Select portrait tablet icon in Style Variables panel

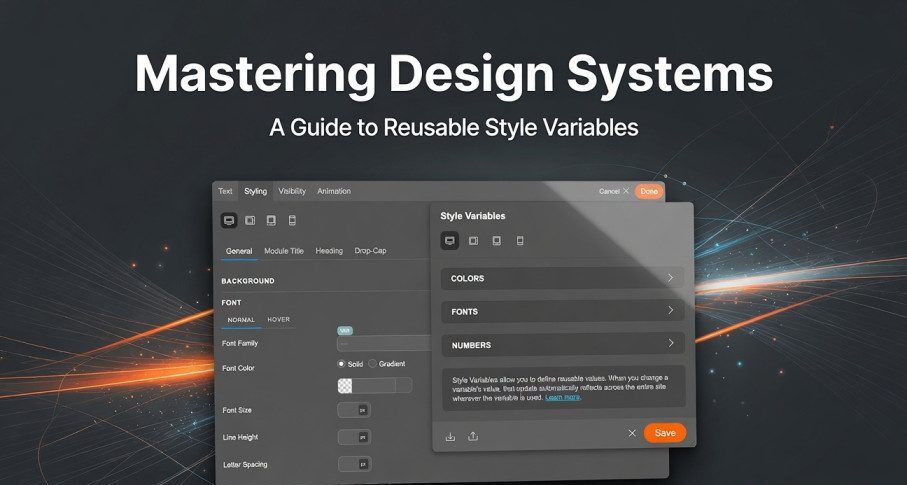click(496, 241)
